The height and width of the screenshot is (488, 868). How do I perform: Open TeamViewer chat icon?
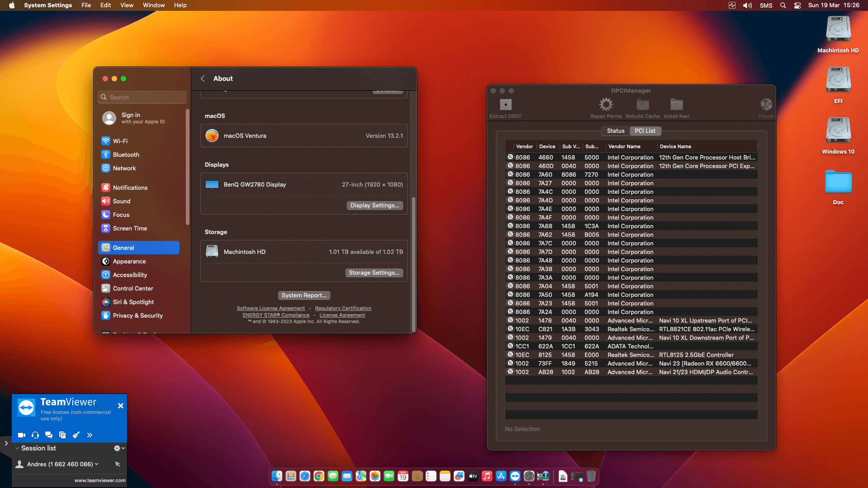49,435
